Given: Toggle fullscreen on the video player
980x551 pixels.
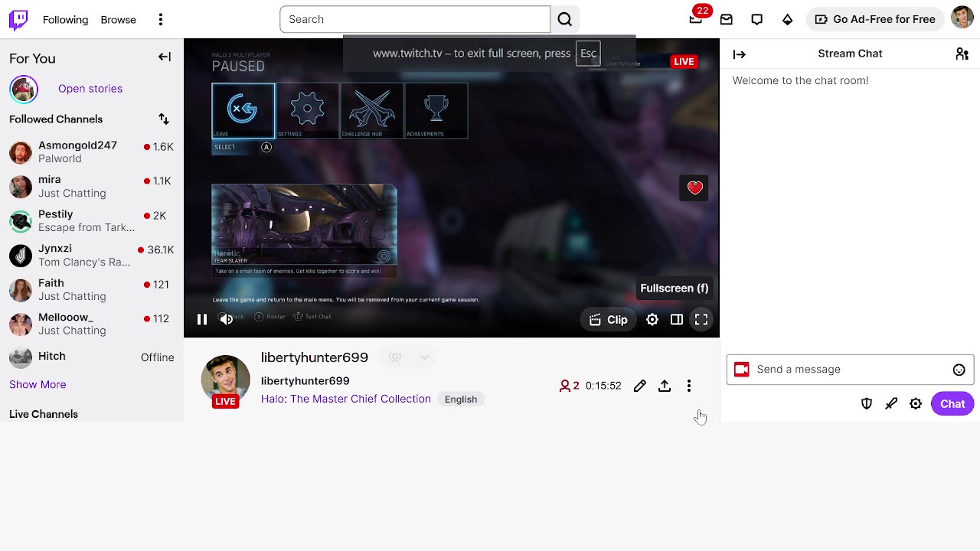Looking at the screenshot, I should pyautogui.click(x=701, y=320).
